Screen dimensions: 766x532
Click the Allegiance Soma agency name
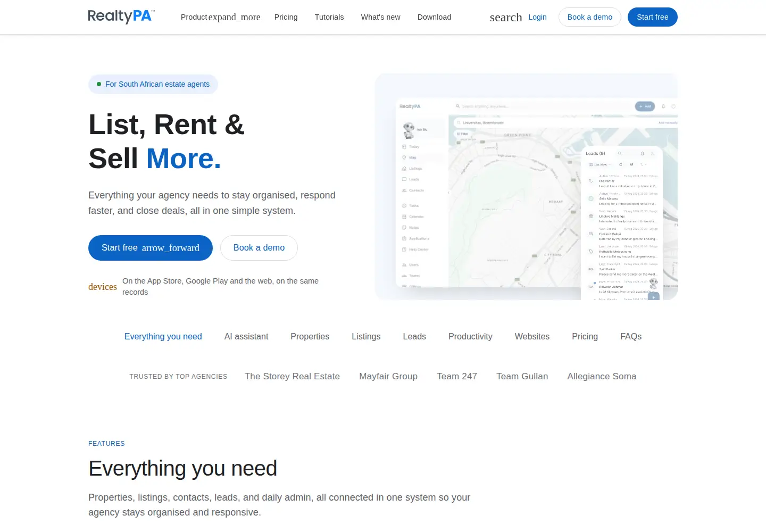click(602, 377)
